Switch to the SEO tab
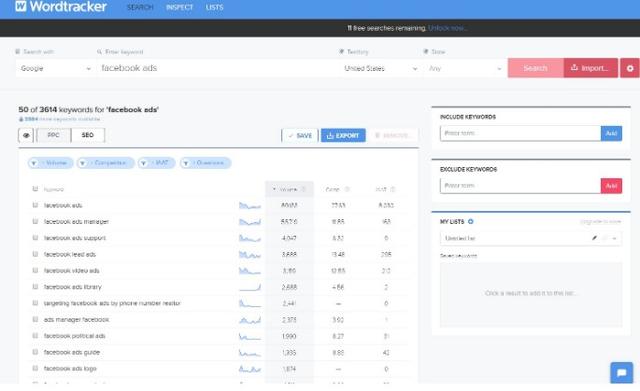Screen dimensions: 640x391 pyautogui.click(x=88, y=135)
